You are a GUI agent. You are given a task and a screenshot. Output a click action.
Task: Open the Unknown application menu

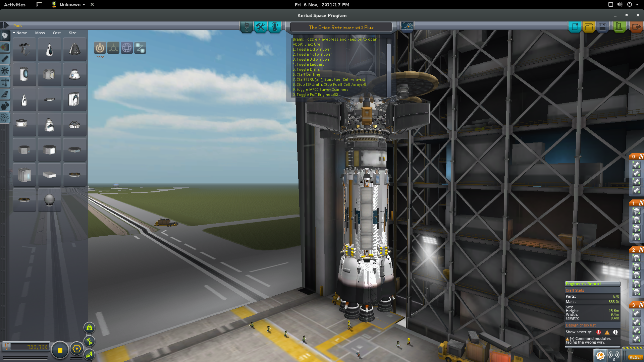pyautogui.click(x=69, y=5)
